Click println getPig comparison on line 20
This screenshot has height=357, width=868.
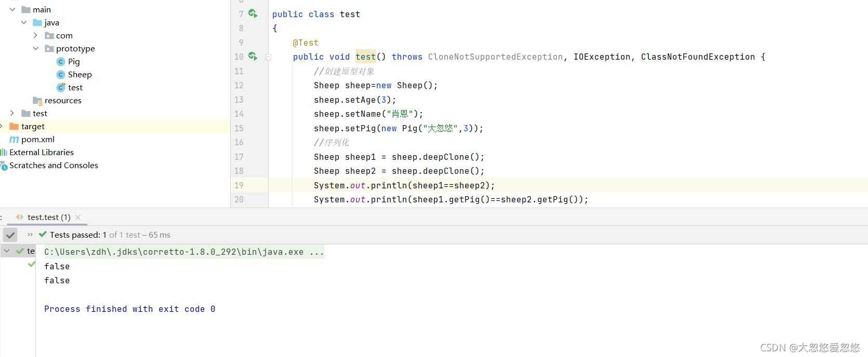point(451,199)
